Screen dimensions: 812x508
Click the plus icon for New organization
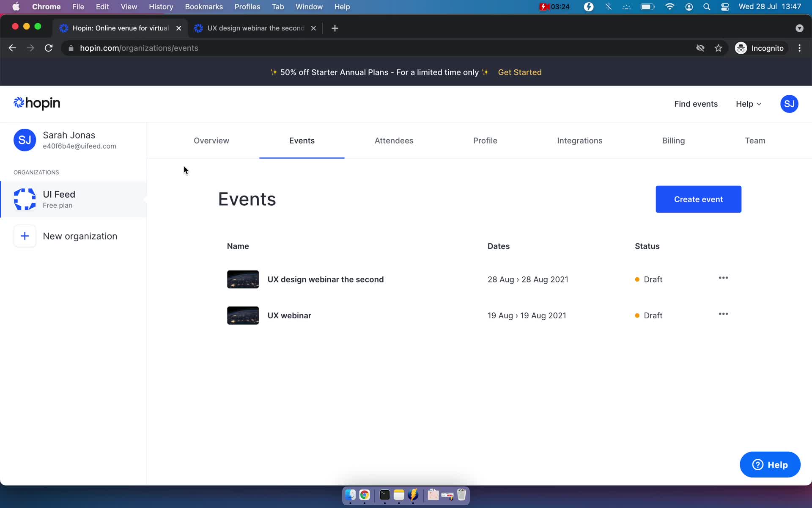click(x=25, y=236)
